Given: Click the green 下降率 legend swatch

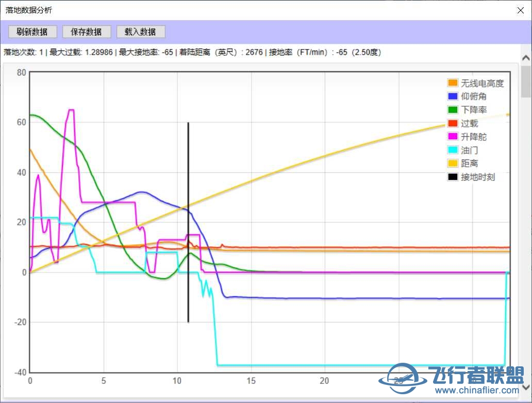Looking at the screenshot, I should point(453,110).
